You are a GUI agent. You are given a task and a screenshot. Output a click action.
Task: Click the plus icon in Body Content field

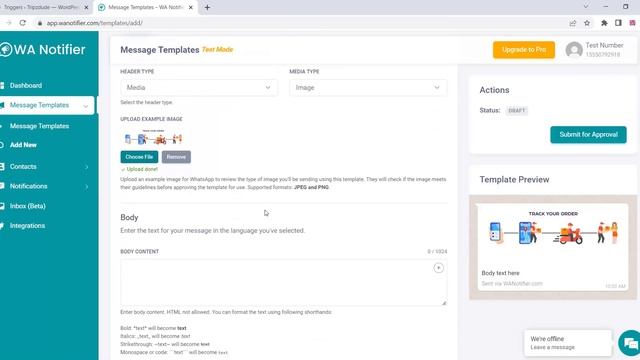point(438,268)
